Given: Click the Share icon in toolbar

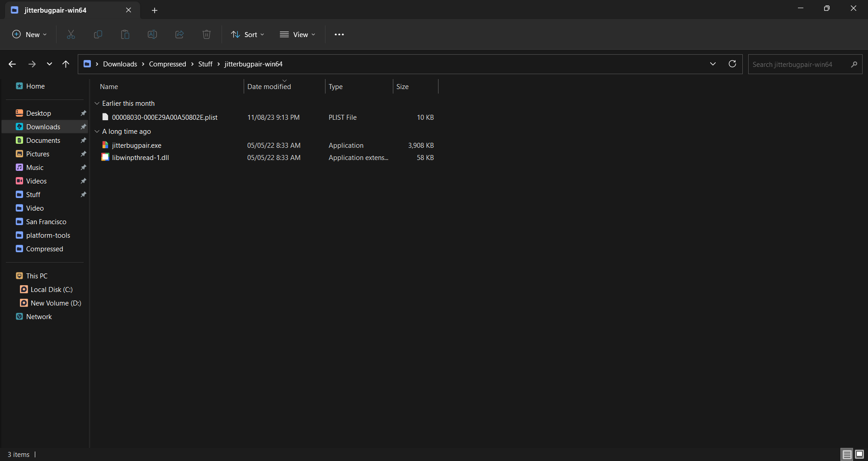Looking at the screenshot, I should click(179, 34).
